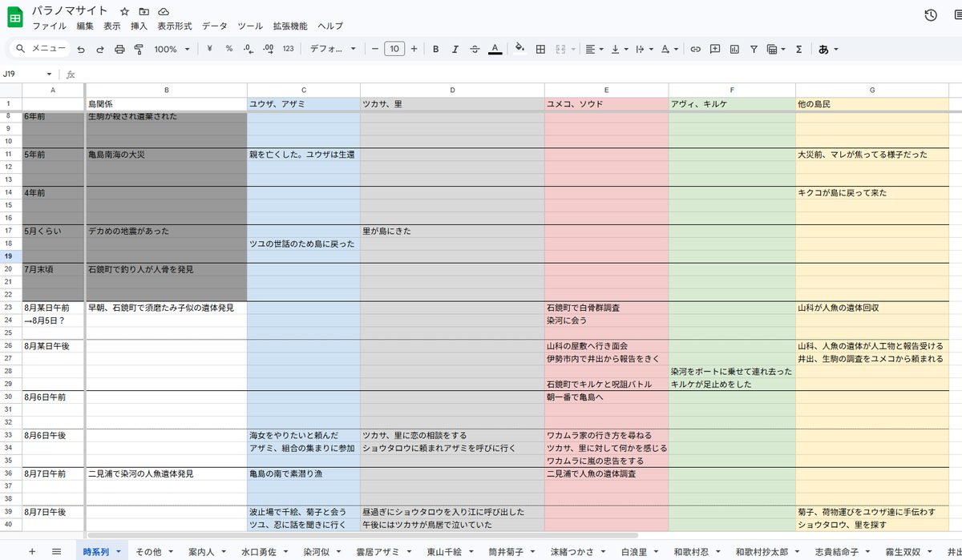Open the borders tool
The height and width of the screenshot is (560, 962).
pyautogui.click(x=540, y=49)
